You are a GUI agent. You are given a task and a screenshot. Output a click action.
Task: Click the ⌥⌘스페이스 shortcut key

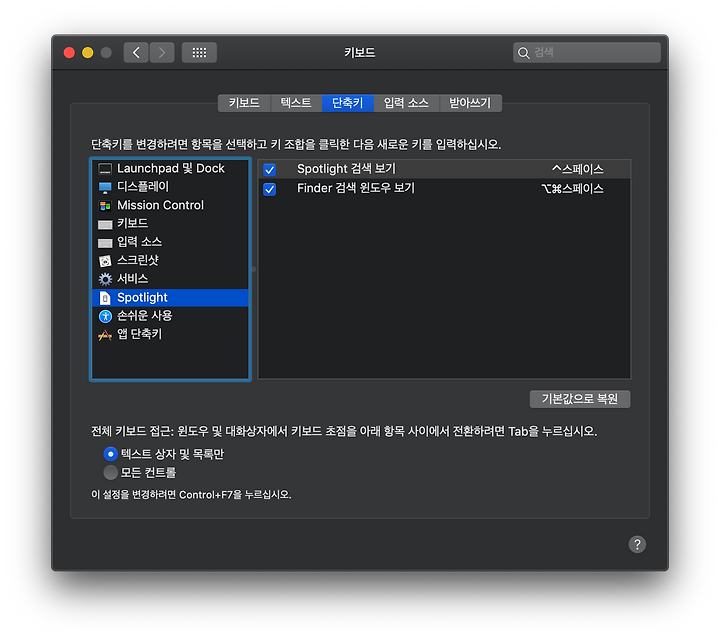click(x=573, y=189)
